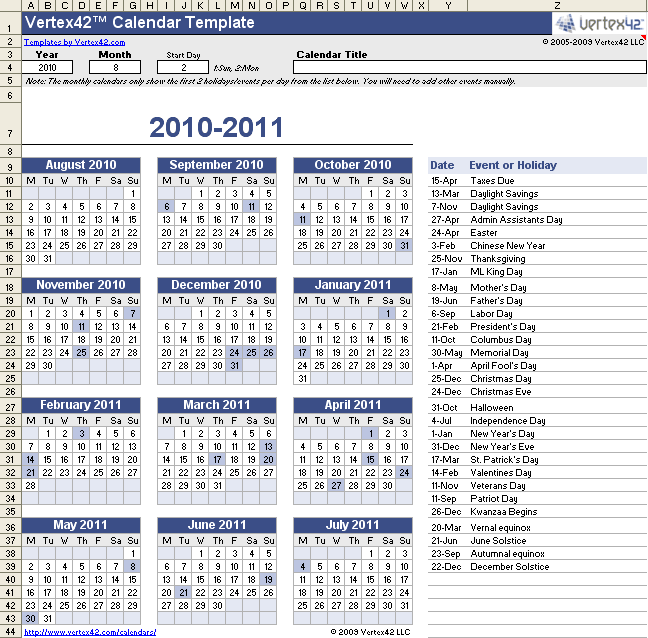Select the April Fool's Day event
This screenshot has height=638, width=648.
point(503,366)
